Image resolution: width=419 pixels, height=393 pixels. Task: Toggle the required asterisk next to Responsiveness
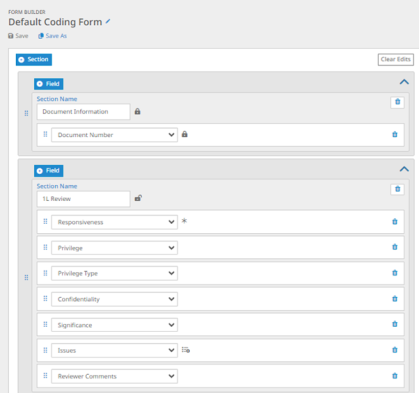point(184,221)
